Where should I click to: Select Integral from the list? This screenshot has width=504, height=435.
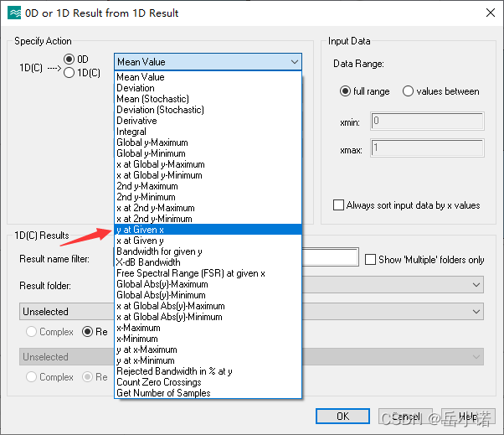(x=208, y=132)
